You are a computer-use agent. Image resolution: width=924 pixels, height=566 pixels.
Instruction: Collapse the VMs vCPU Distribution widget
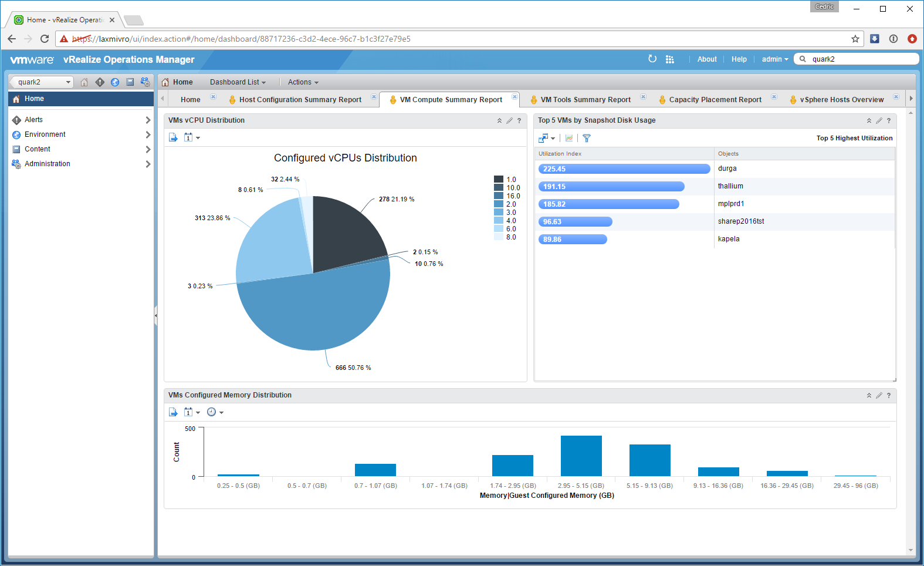pos(499,120)
